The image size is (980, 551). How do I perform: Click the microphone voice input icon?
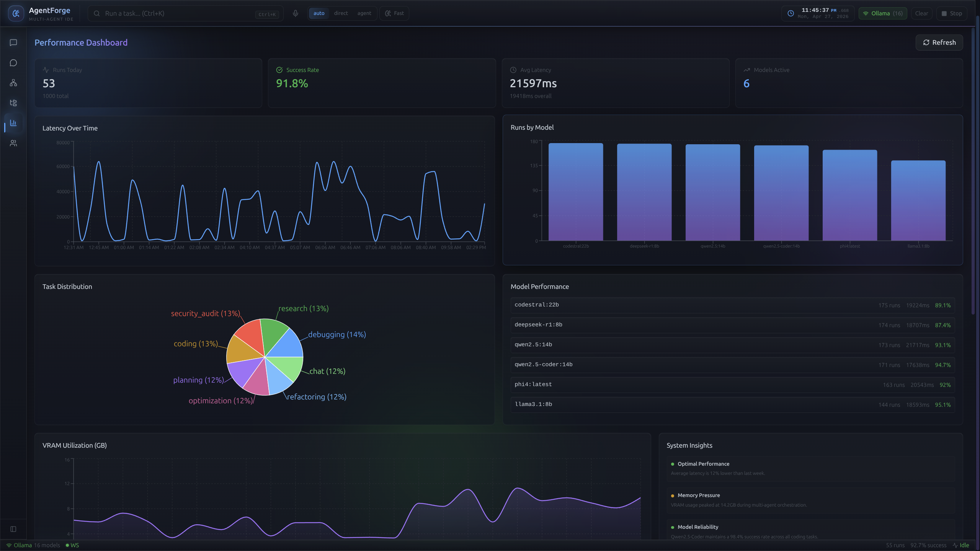click(295, 13)
